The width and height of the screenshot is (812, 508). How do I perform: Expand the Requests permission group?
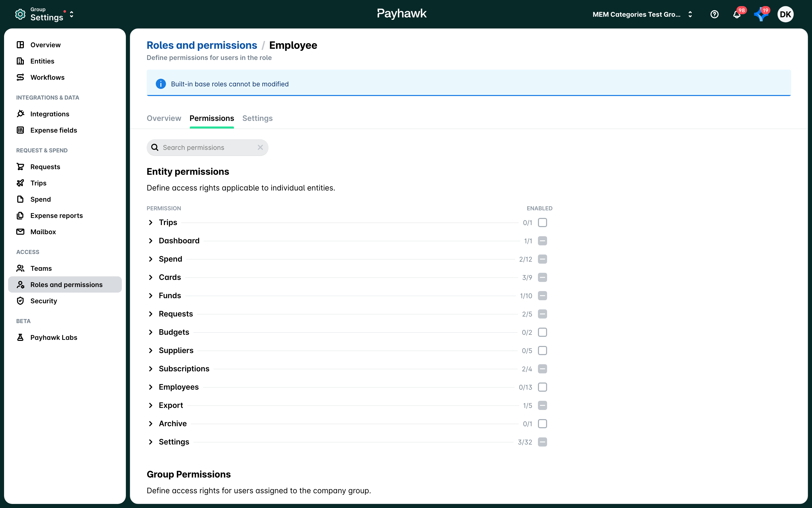click(x=151, y=314)
